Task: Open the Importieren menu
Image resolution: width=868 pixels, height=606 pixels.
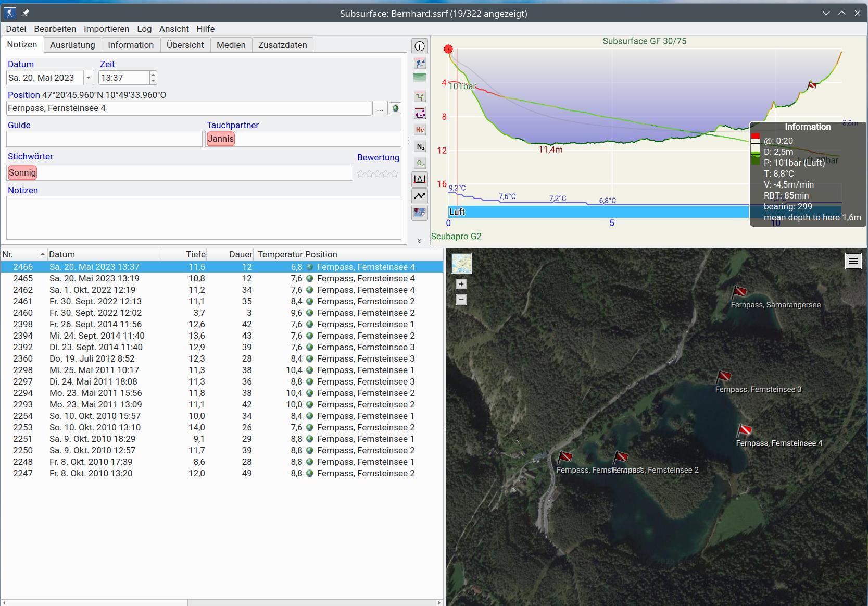Action: coord(106,29)
